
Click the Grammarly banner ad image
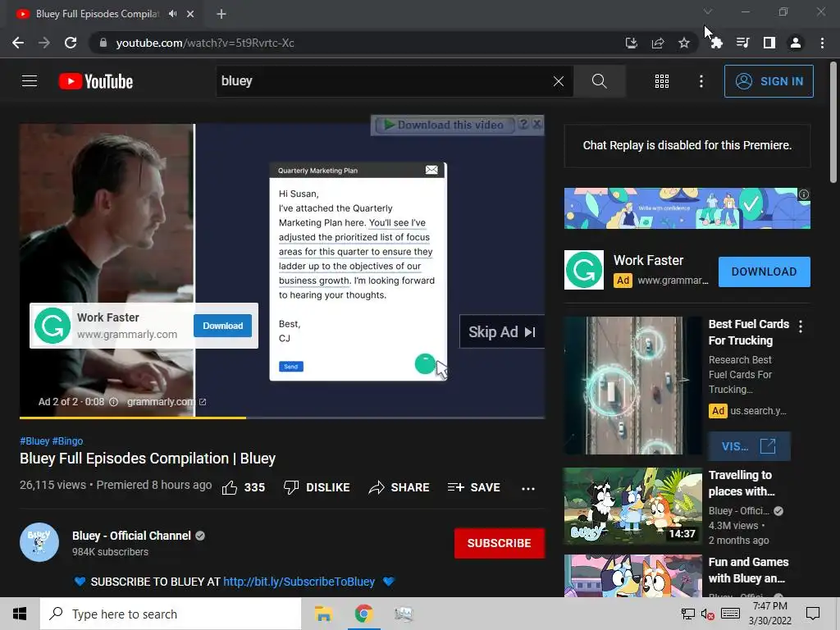pyautogui.click(x=687, y=208)
